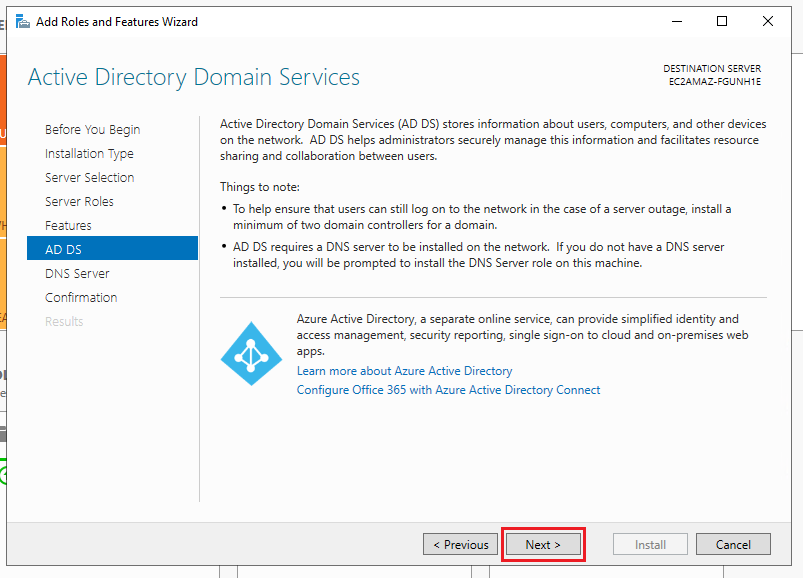This screenshot has height=578, width=803.
Task: Click the Add Roles and Features Wizard title
Action: [117, 22]
